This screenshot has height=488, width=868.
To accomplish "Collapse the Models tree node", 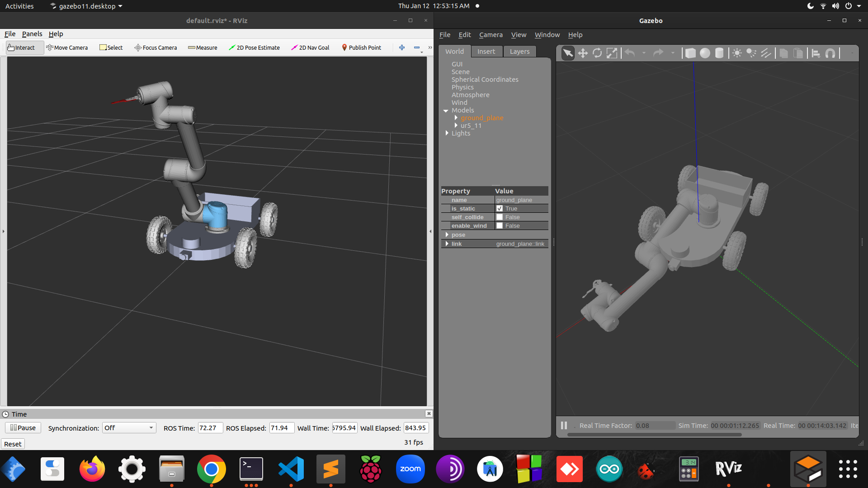I will click(x=446, y=111).
